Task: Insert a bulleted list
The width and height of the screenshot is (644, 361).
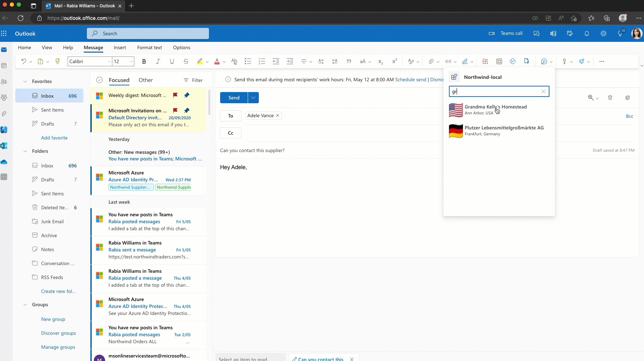Action: 248,61
